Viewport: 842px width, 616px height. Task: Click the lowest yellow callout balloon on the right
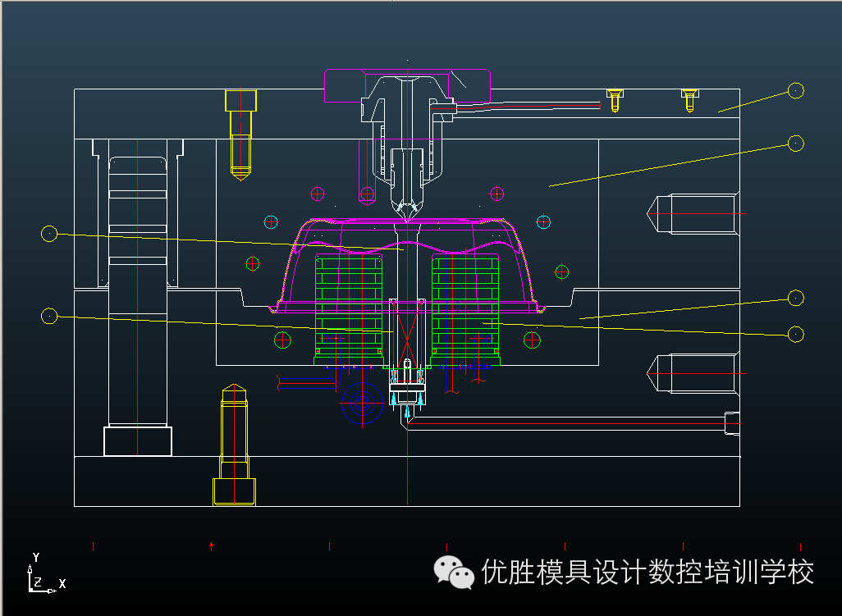(x=795, y=335)
